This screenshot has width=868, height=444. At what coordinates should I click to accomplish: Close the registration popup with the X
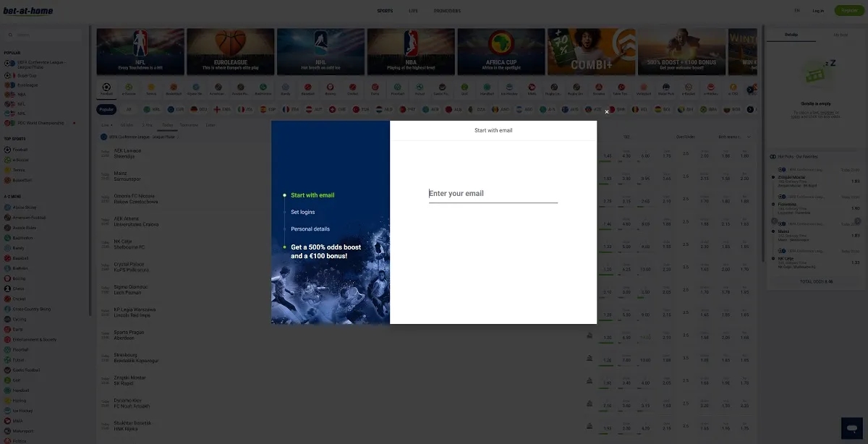click(607, 112)
